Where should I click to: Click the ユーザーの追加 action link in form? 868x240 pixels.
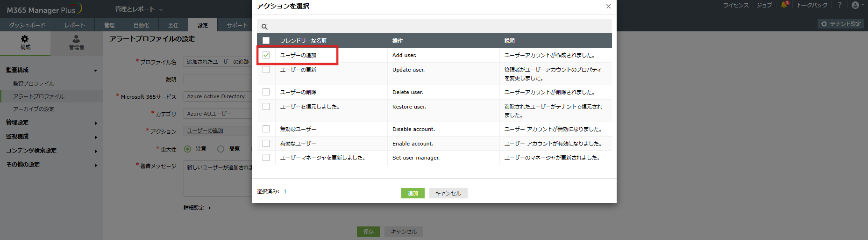pos(205,131)
